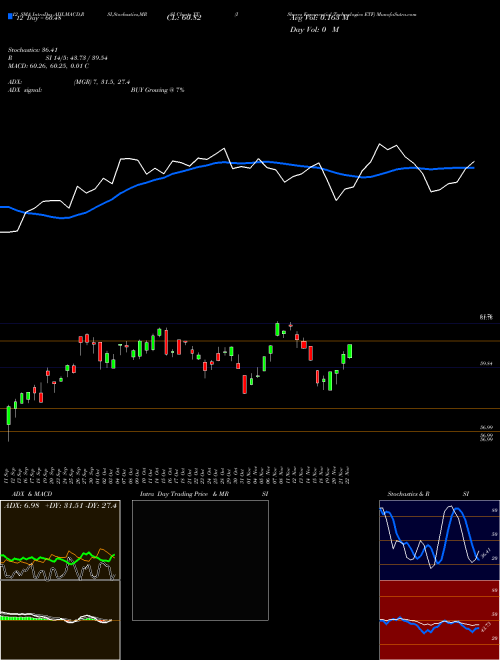Viewport: 500px width, 660px height.
Task: Click the 'Stochastics & R' panel title
Action: tap(409, 494)
